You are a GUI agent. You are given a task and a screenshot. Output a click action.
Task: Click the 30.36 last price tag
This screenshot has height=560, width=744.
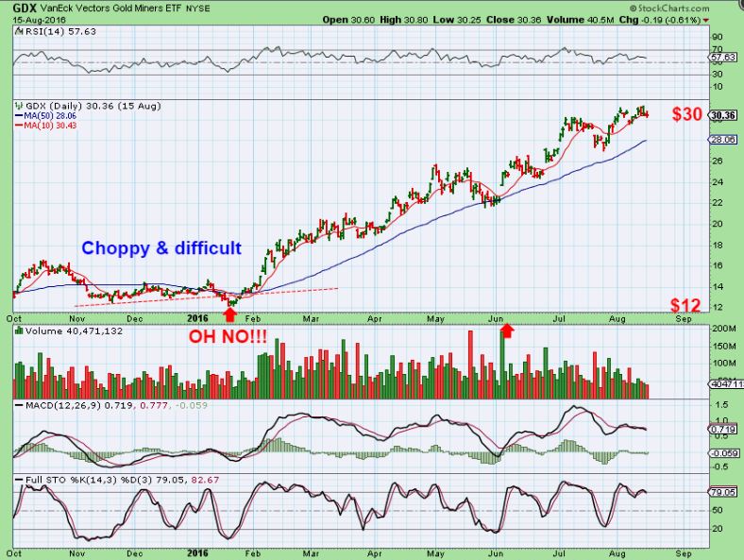tap(723, 115)
